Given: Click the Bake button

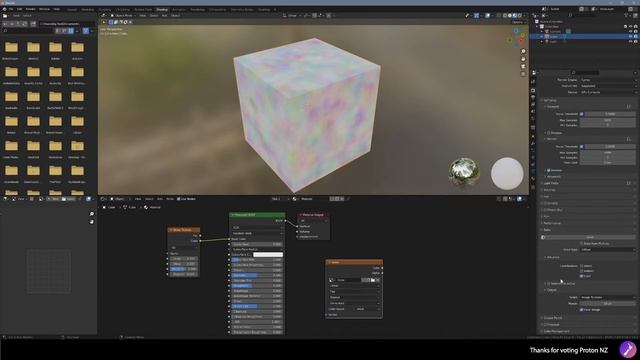Looking at the screenshot, I should point(590,237).
